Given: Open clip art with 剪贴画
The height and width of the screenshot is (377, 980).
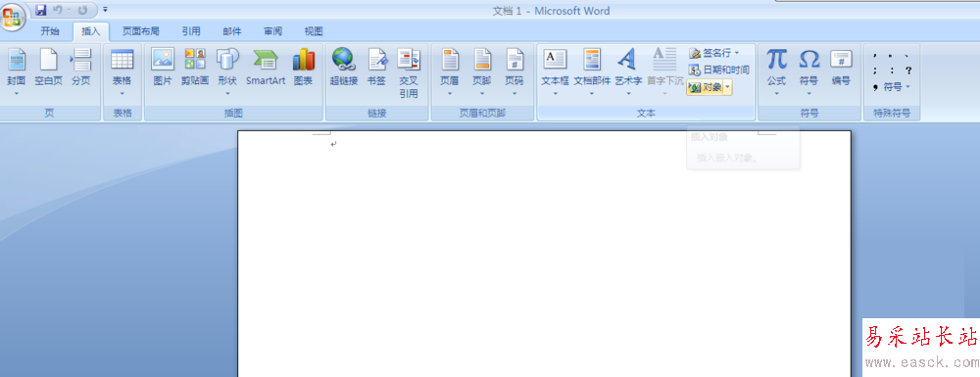Looking at the screenshot, I should tap(195, 68).
